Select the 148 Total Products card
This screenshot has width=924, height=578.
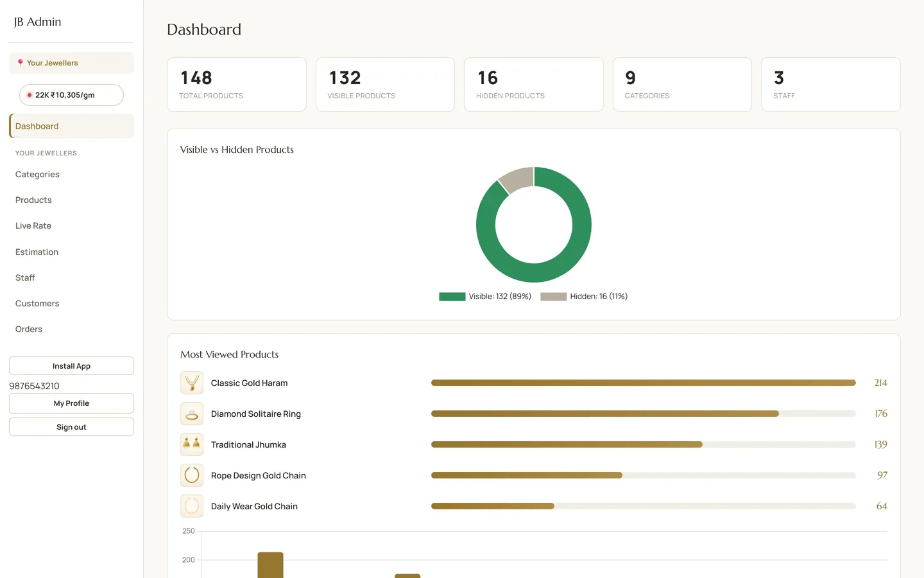(237, 84)
